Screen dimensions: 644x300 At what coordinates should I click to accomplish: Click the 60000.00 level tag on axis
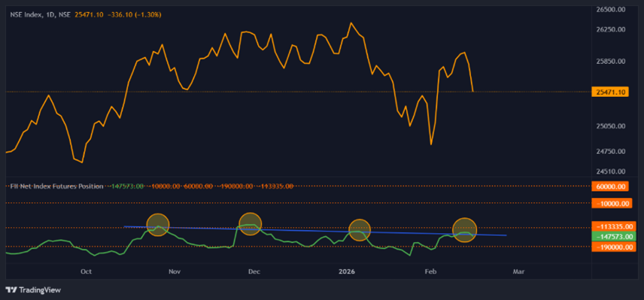point(610,186)
